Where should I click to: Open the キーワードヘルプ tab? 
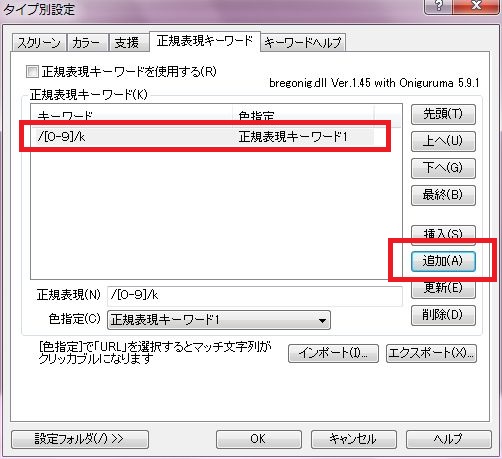coord(303,43)
